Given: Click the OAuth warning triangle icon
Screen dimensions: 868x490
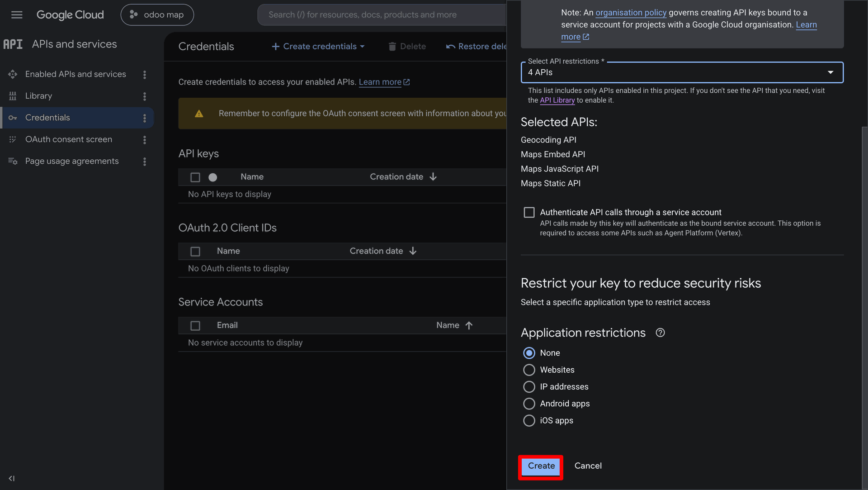Looking at the screenshot, I should [x=199, y=114].
